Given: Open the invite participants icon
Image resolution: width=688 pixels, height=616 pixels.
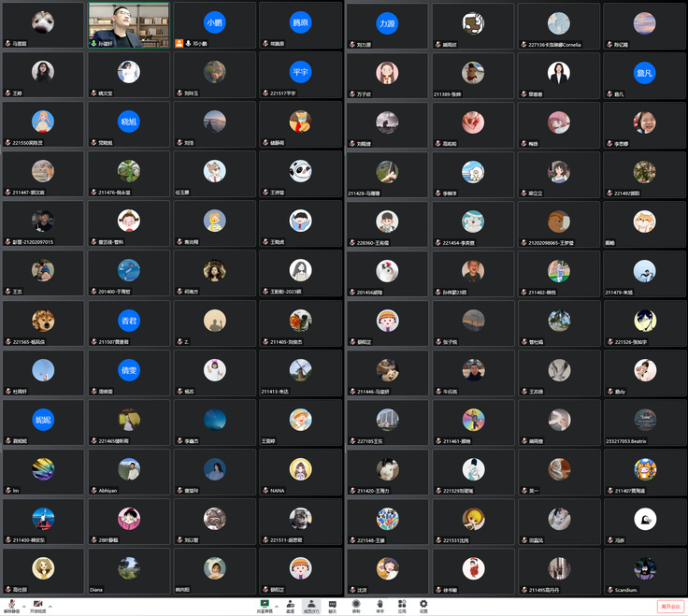Looking at the screenshot, I should [291, 605].
